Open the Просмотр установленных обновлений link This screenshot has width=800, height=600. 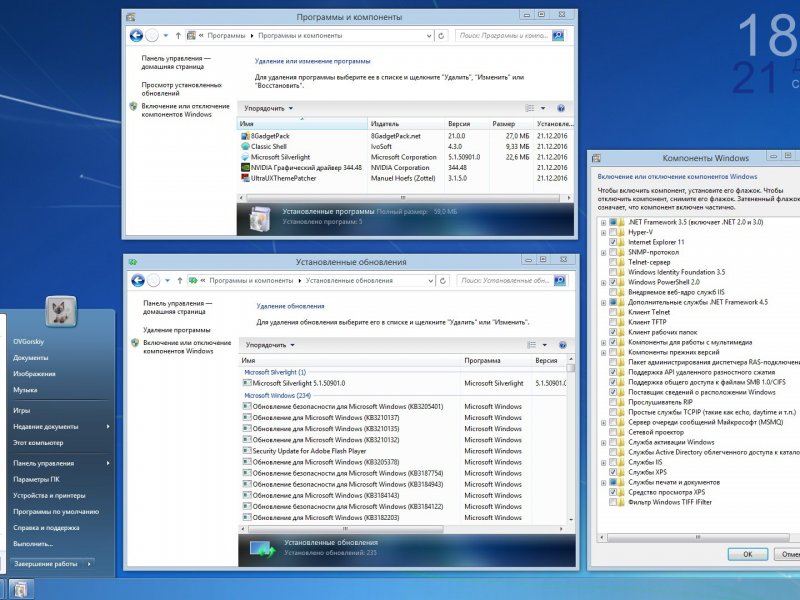click(x=182, y=89)
